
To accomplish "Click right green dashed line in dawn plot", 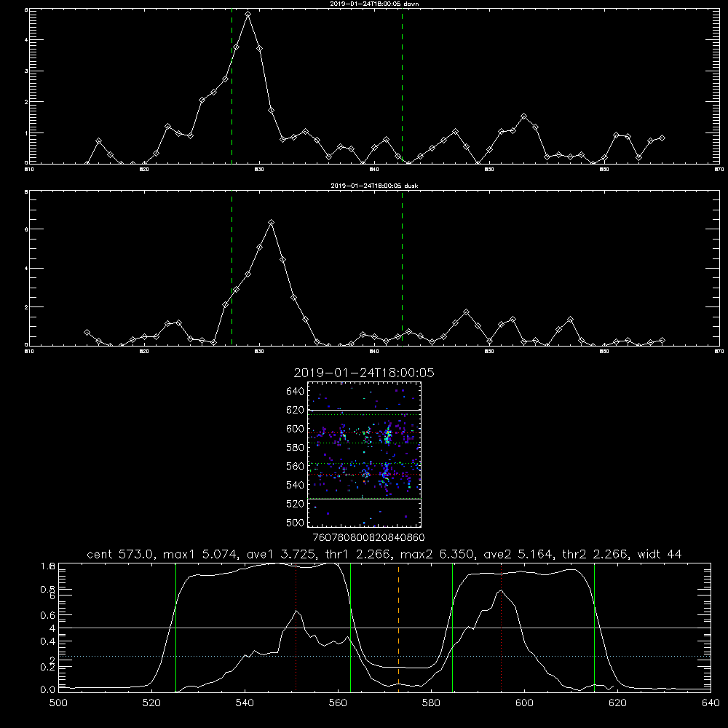I will coord(402,86).
